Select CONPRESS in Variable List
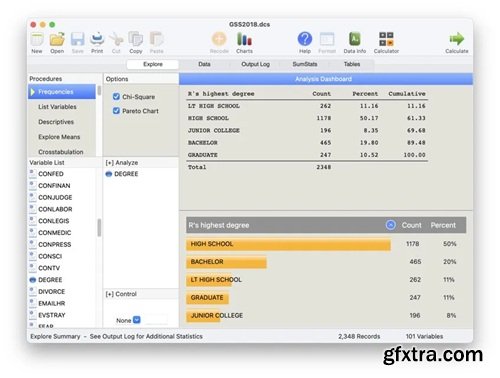Screen dimensions: 500x378 (x=55, y=245)
